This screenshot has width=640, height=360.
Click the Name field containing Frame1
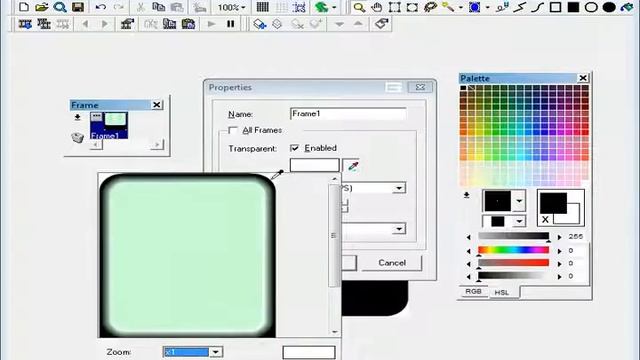[348, 113]
